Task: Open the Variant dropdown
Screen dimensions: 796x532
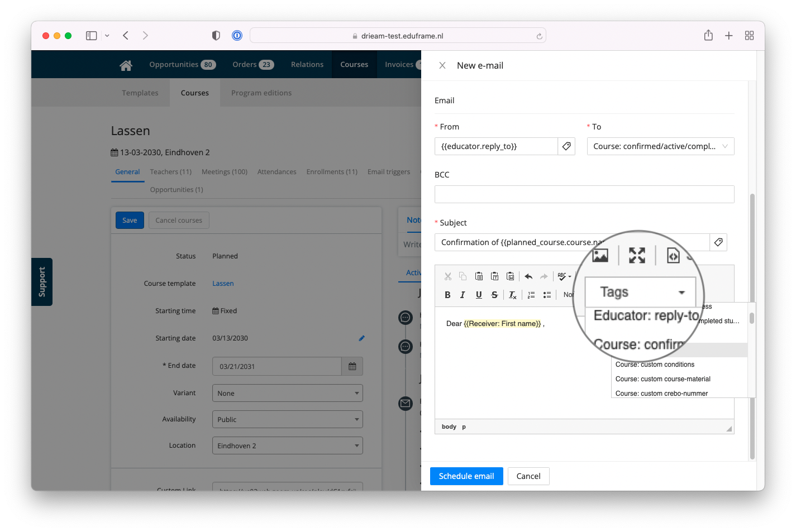Action: point(287,393)
